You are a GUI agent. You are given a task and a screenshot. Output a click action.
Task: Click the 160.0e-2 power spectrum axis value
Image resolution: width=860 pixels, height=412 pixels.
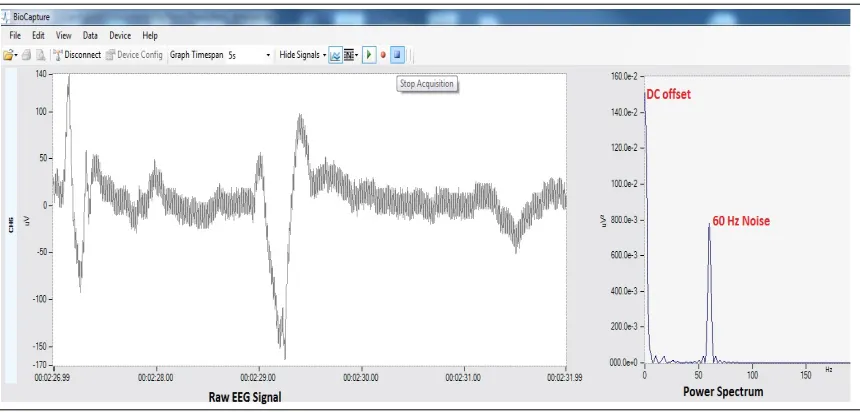pyautogui.click(x=624, y=76)
